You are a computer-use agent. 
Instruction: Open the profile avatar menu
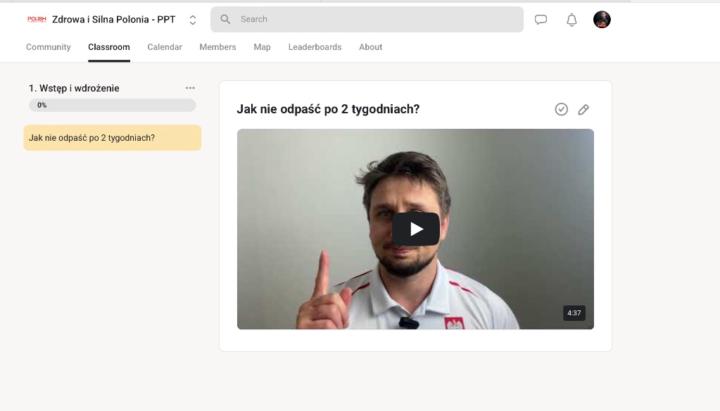coord(602,19)
